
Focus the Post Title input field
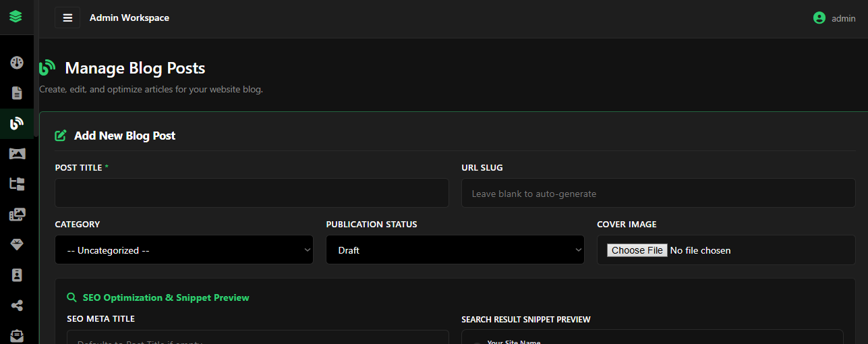[252, 193]
